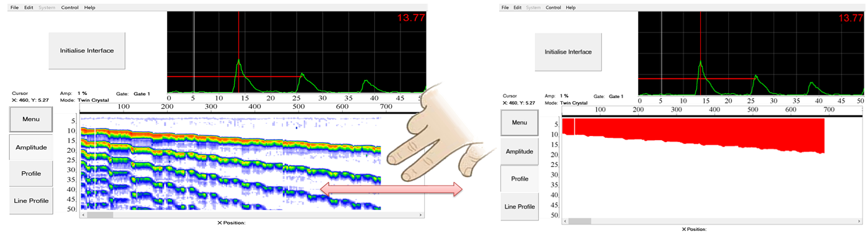Open Line Profile in the right window
Screen dimensions: 868x234
[520, 206]
